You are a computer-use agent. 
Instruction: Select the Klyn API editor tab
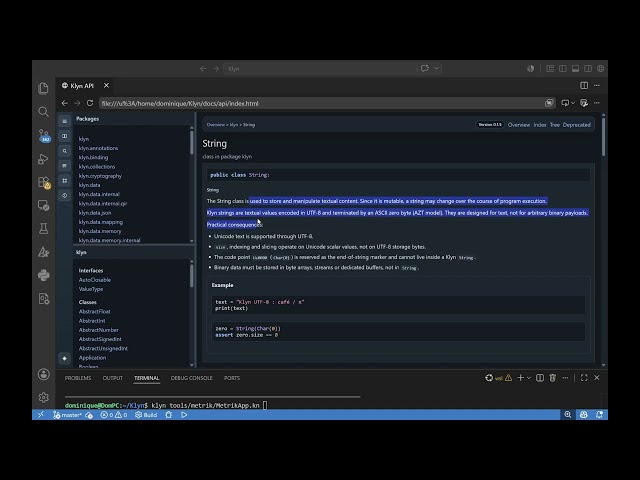pos(82,86)
